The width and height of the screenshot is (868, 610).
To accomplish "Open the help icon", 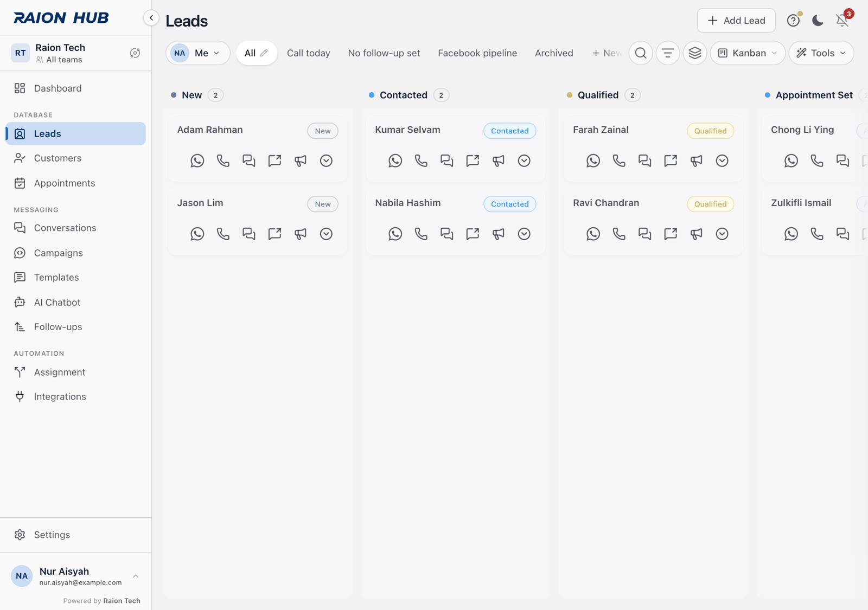I will 793,21.
